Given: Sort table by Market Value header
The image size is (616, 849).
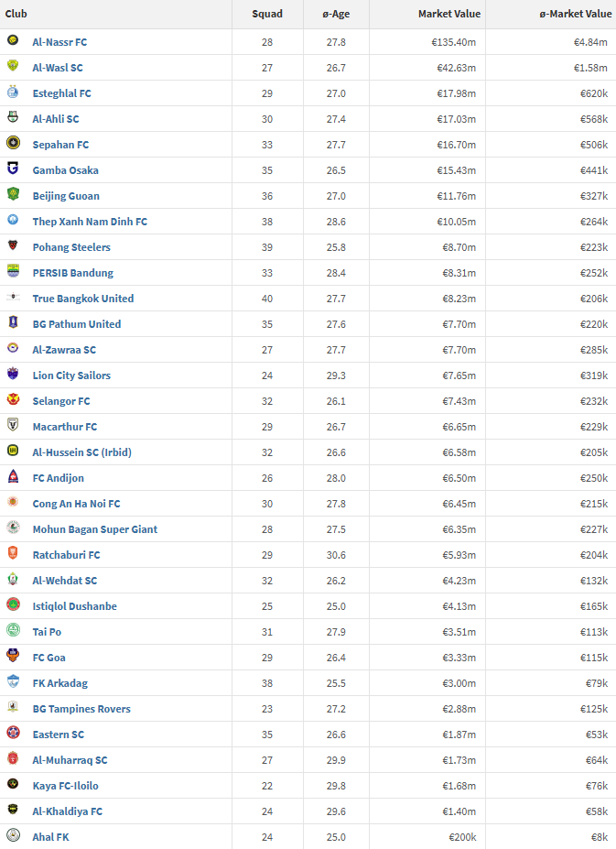Looking at the screenshot, I should [x=449, y=14].
